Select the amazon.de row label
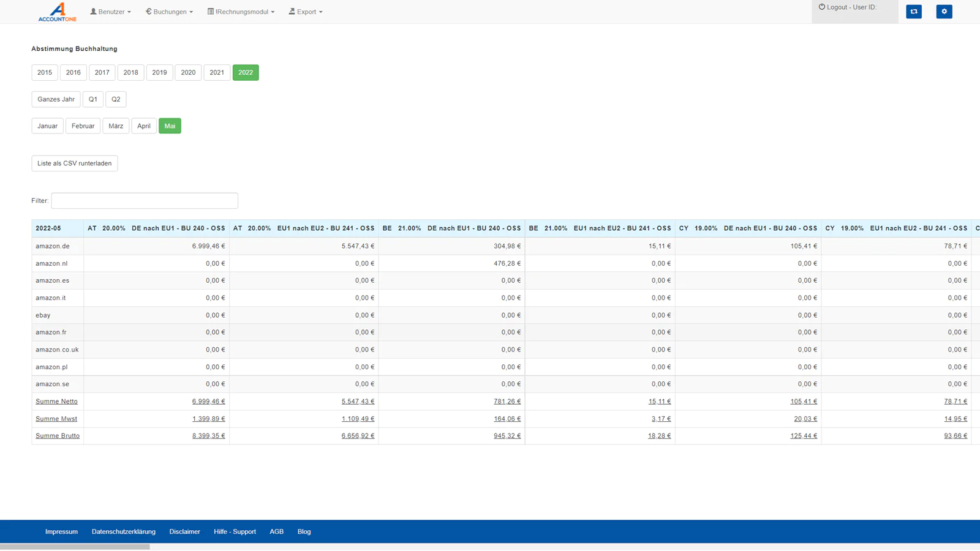This screenshot has width=980, height=551. (52, 246)
